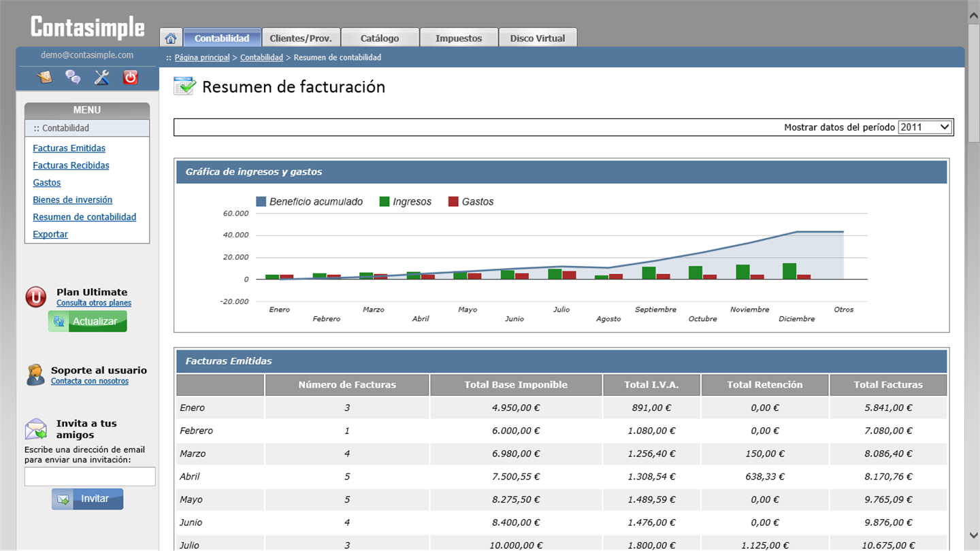The height and width of the screenshot is (551, 980).
Task: Switch to the Clientes/Prov. tab
Action: [x=300, y=38]
